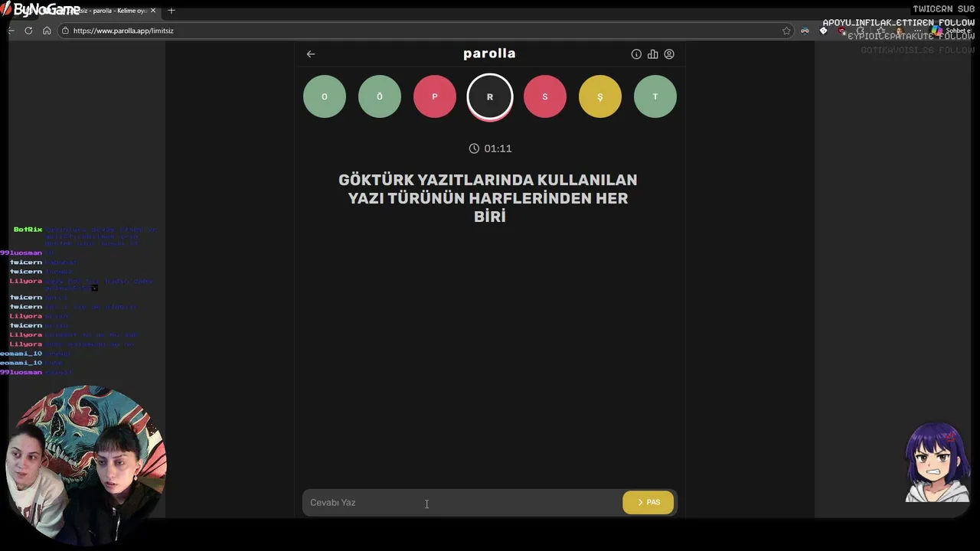Screen dimensions: 980x551
Task: Open the masked-face extension icon in toolbar
Action: pyautogui.click(x=805, y=31)
